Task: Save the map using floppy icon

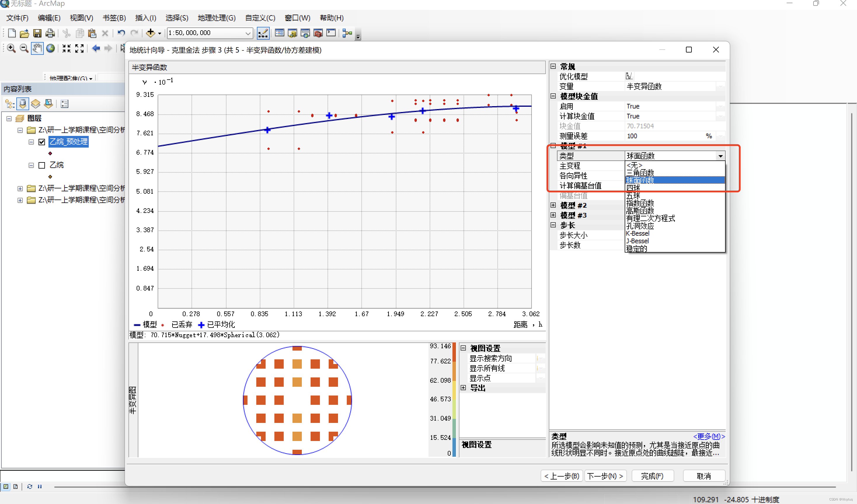Action: (x=37, y=33)
